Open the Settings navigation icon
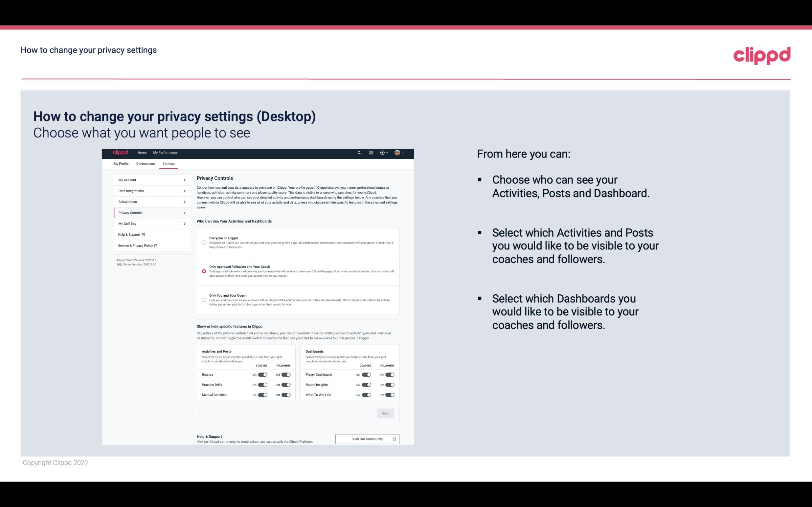The width and height of the screenshot is (812, 507). coord(169,163)
